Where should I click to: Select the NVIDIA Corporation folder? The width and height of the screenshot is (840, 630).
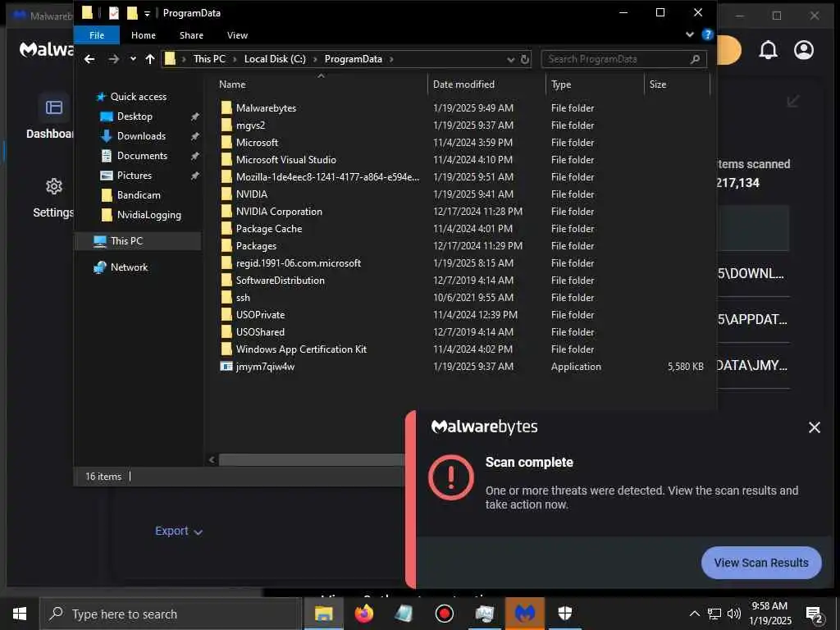(279, 212)
